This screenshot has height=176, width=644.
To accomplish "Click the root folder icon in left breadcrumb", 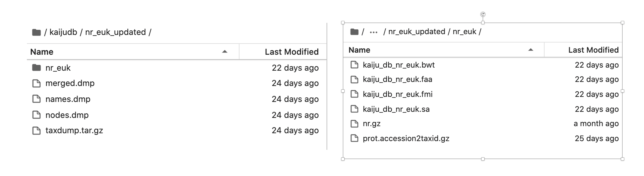I will [37, 32].
